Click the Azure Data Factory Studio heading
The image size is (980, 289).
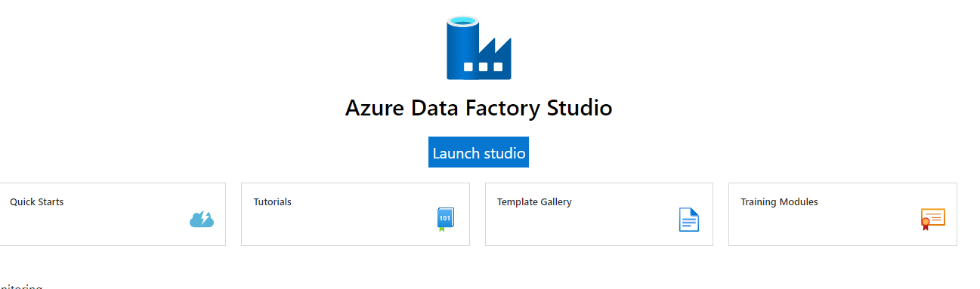[478, 108]
